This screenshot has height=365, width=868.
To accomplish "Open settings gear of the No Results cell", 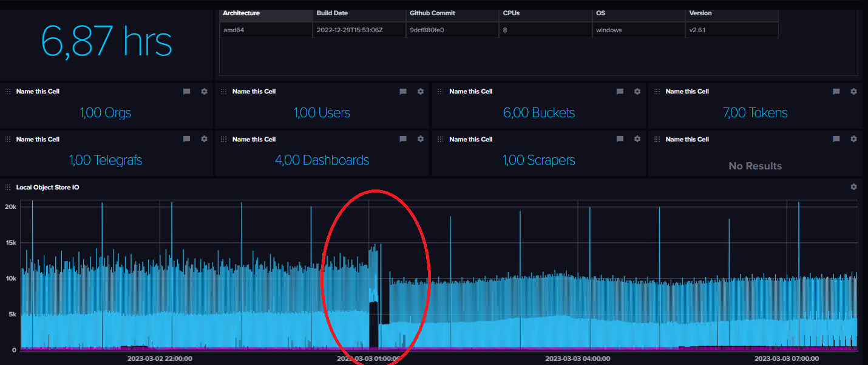I will coord(853,139).
